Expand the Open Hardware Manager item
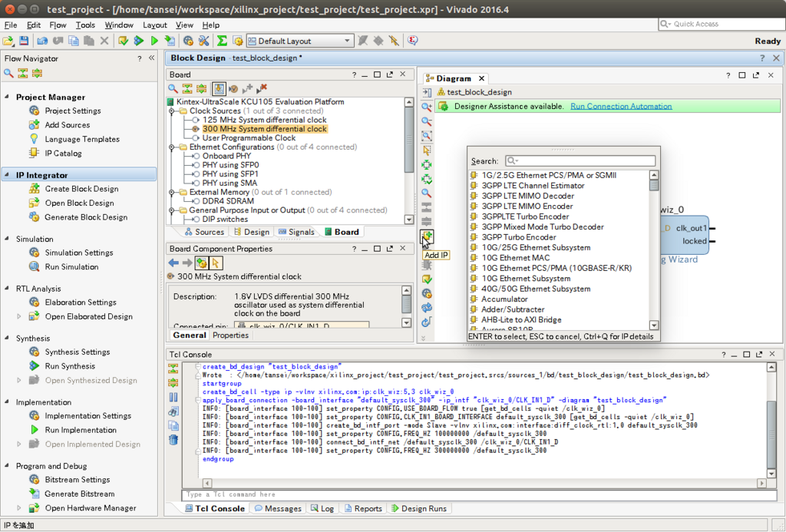786x532 pixels. (19, 508)
